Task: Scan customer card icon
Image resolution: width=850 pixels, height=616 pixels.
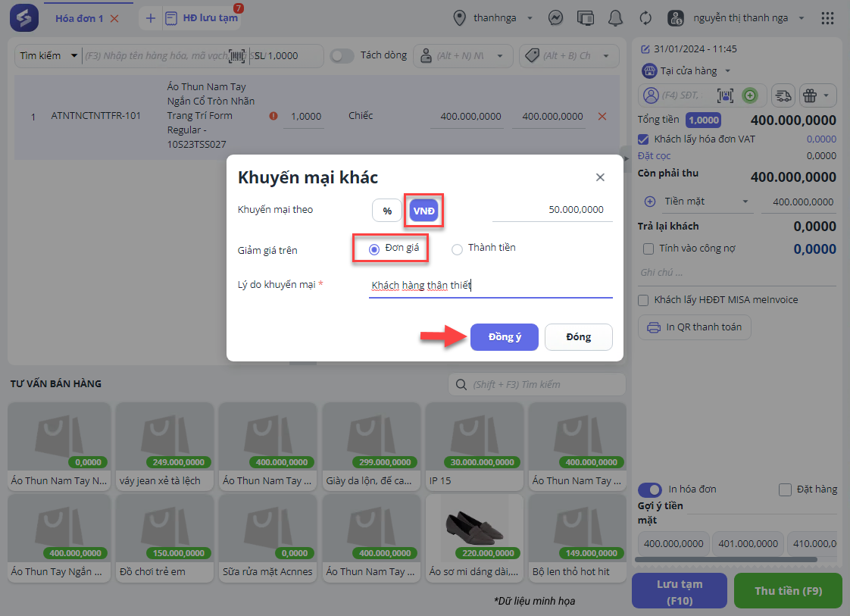Action: [x=725, y=95]
